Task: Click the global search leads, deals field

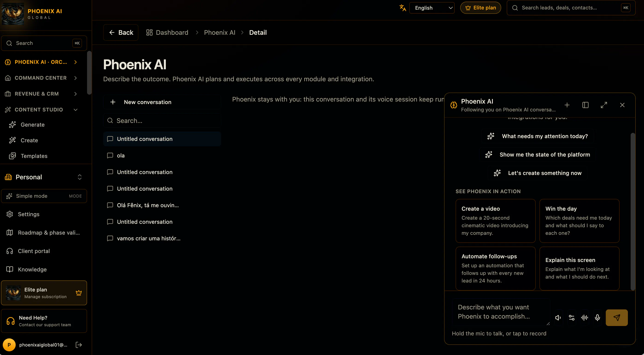Action: 571,8
